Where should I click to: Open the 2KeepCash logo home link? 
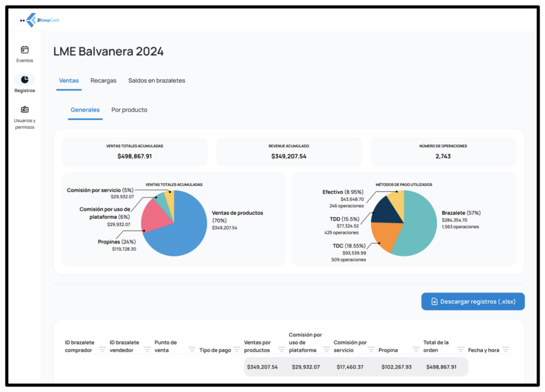coord(39,20)
